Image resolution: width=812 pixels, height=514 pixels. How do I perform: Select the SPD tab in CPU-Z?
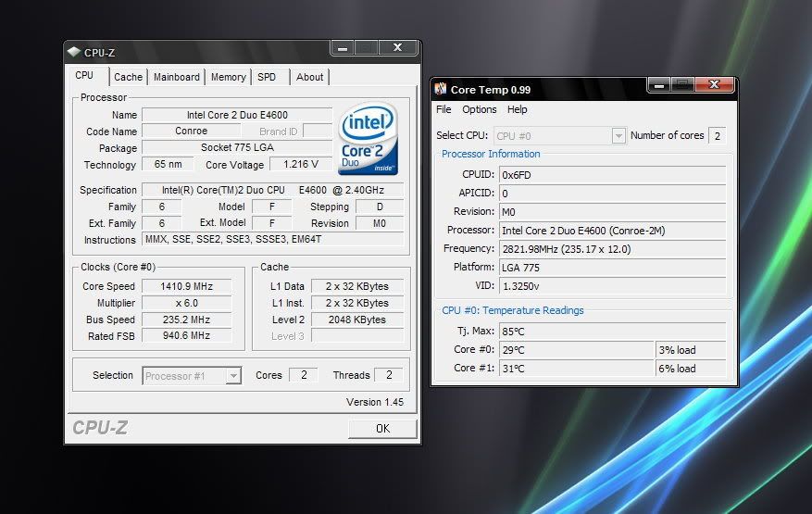pos(267,77)
